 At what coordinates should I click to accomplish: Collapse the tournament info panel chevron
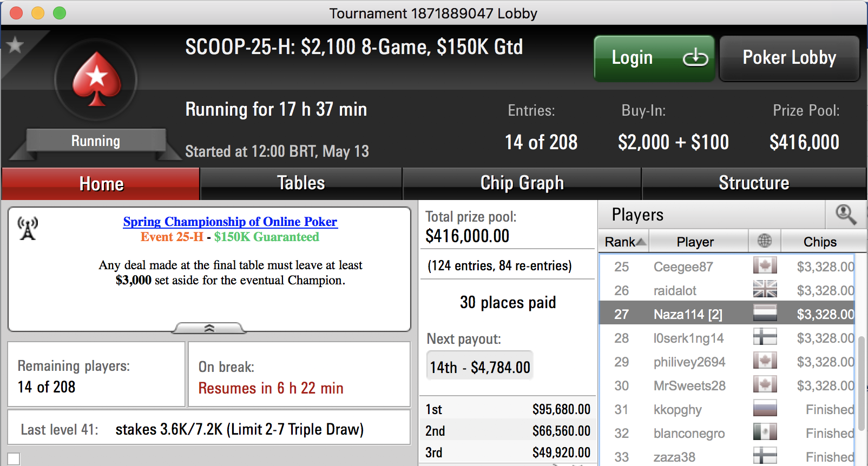coord(209,328)
